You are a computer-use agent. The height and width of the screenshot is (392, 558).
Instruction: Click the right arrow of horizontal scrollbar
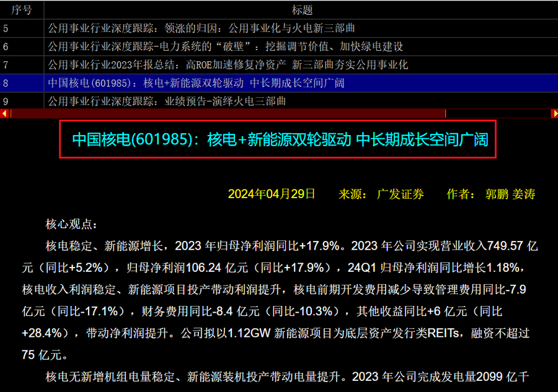554,113
